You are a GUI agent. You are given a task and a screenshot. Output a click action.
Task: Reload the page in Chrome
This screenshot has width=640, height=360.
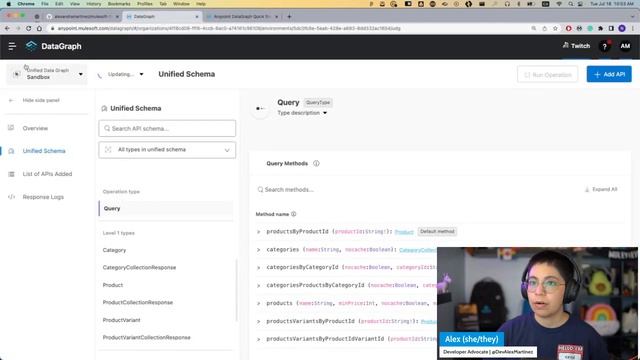[29, 28]
